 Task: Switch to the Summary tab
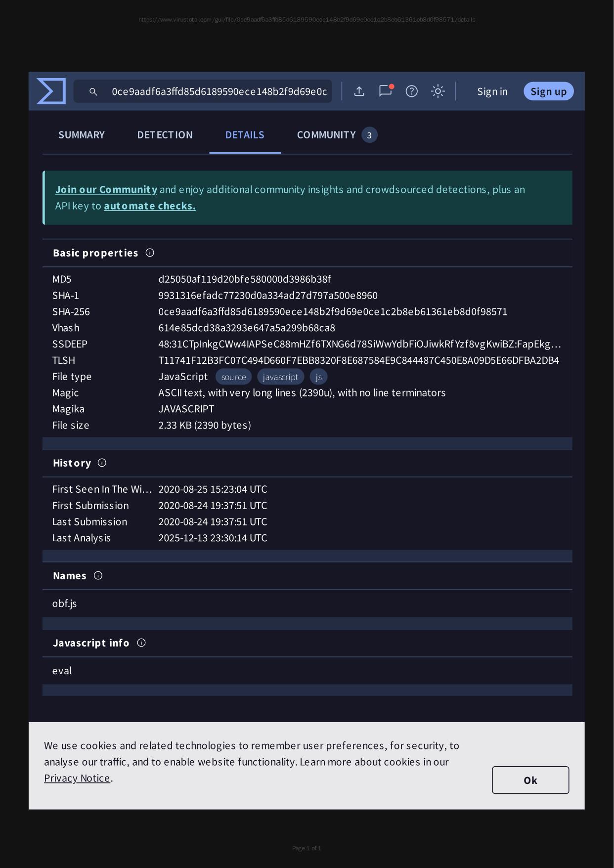[82, 135]
